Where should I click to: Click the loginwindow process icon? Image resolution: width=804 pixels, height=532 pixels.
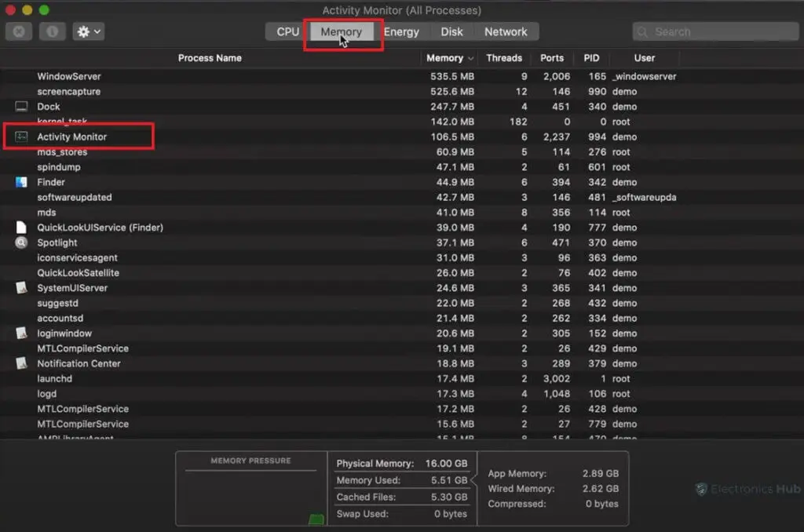tap(21, 333)
